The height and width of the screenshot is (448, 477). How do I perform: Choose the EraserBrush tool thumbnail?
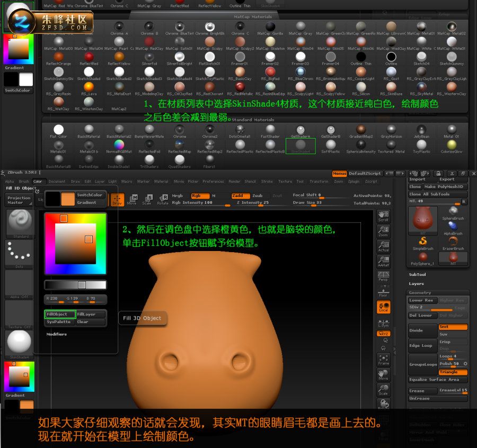click(x=453, y=244)
